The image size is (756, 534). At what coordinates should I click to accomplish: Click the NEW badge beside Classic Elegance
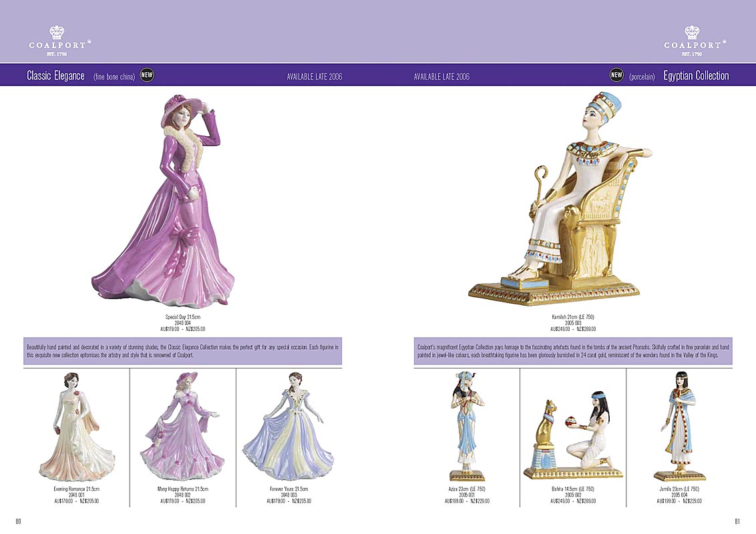(x=148, y=75)
